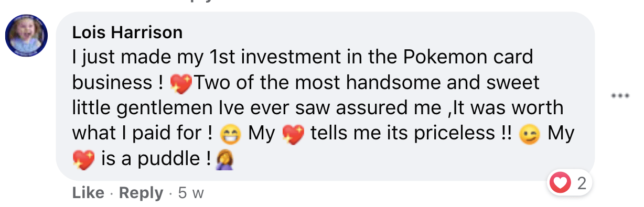Reply to the Pokemon card comment
The height and width of the screenshot is (207, 644).
[141, 193]
